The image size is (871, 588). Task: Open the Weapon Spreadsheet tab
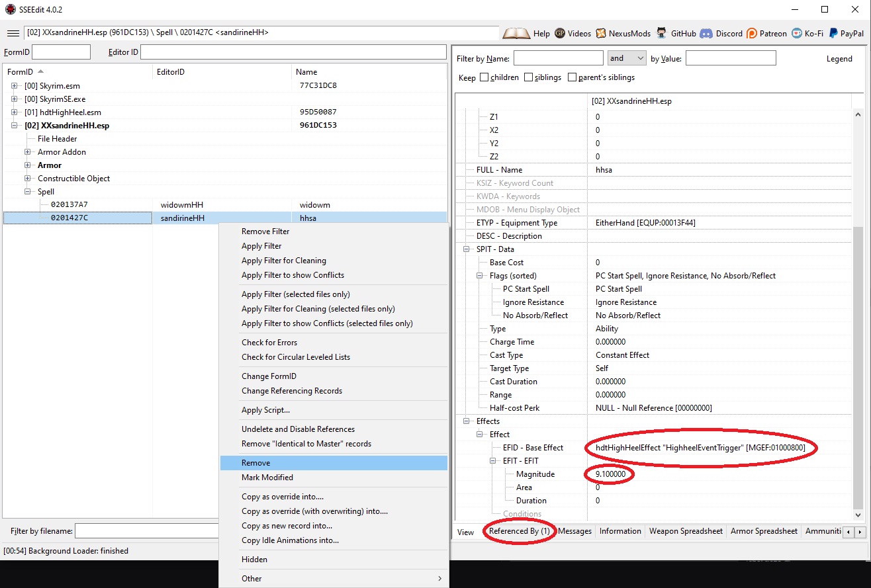pyautogui.click(x=686, y=531)
